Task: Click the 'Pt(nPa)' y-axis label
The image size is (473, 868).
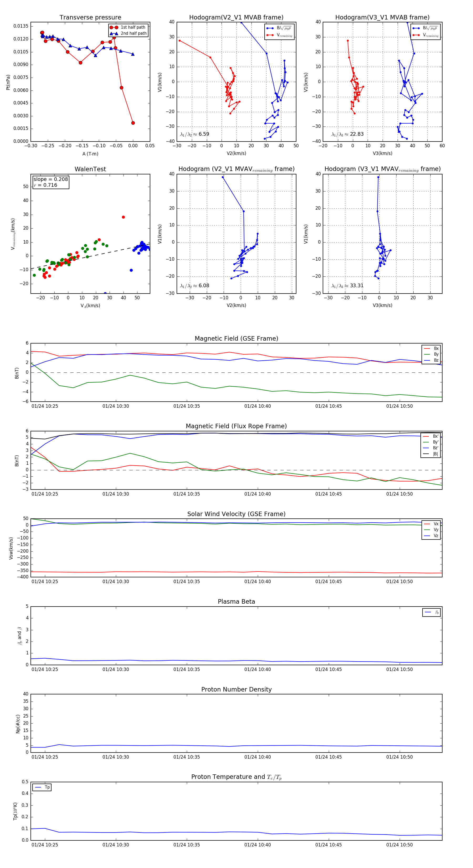Action: (8, 82)
